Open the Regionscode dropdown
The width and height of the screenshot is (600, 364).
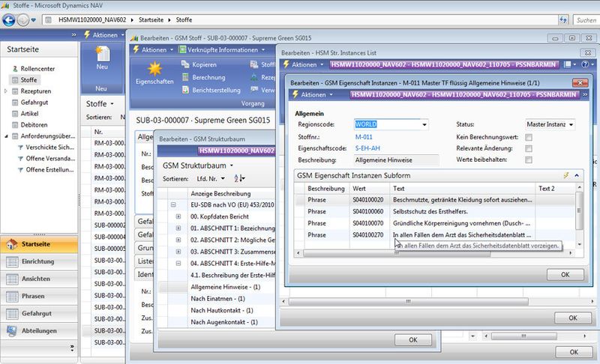[x=424, y=124]
